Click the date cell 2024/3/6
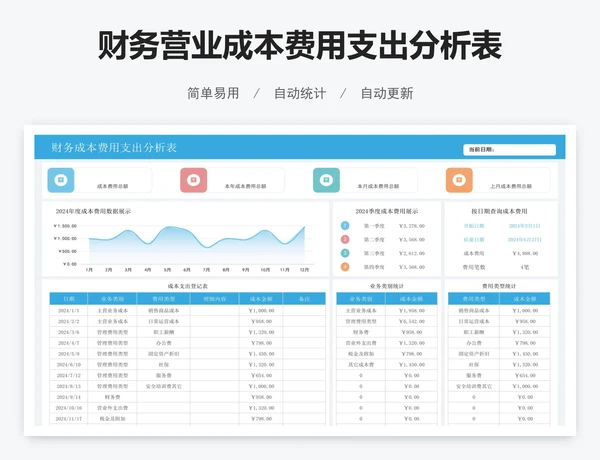 pos(69,332)
